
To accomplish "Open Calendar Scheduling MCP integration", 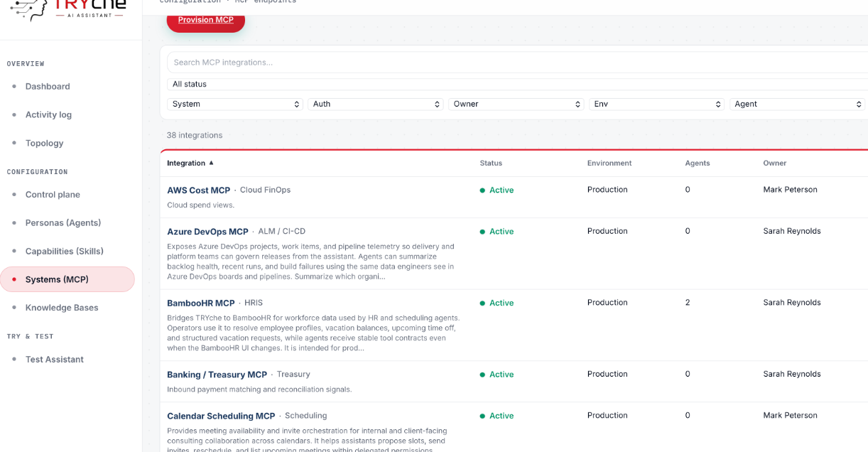I will pos(221,416).
